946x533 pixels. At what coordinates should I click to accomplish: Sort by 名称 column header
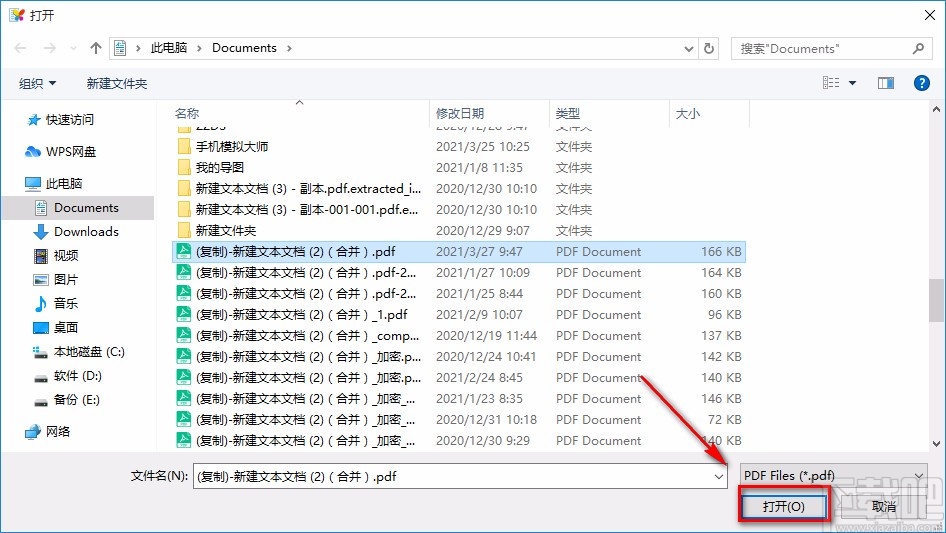click(187, 113)
